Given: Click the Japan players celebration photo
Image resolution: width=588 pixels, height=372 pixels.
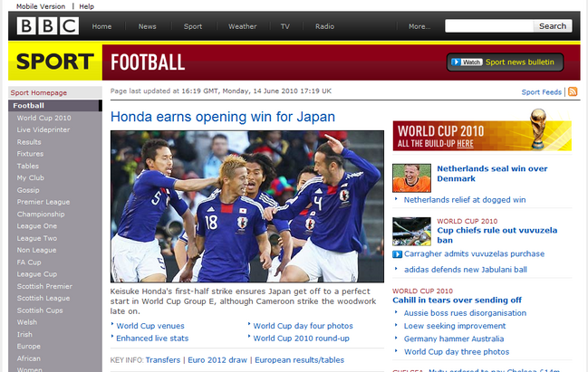Looking at the screenshot, I should [247, 206].
